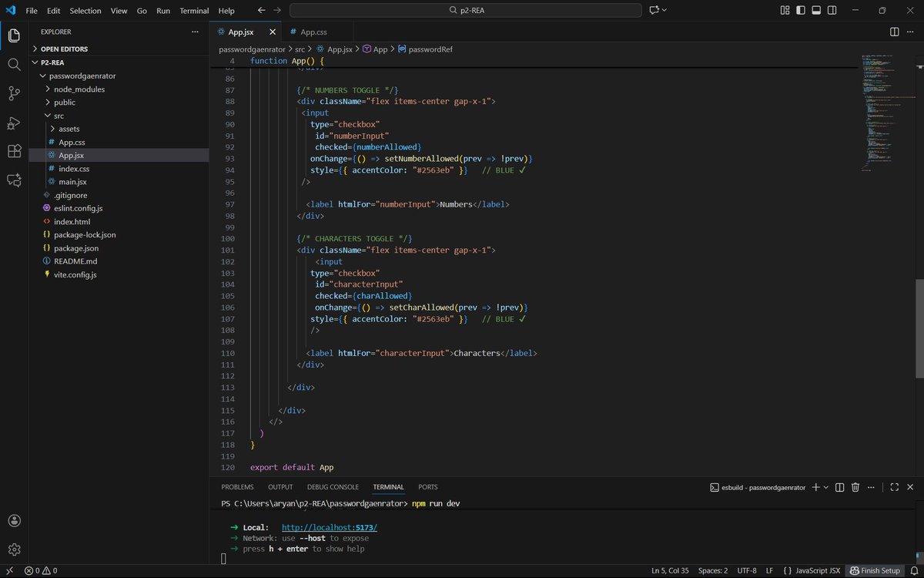Image resolution: width=924 pixels, height=578 pixels.
Task: Click the code minimap overview
Action: [x=886, y=112]
